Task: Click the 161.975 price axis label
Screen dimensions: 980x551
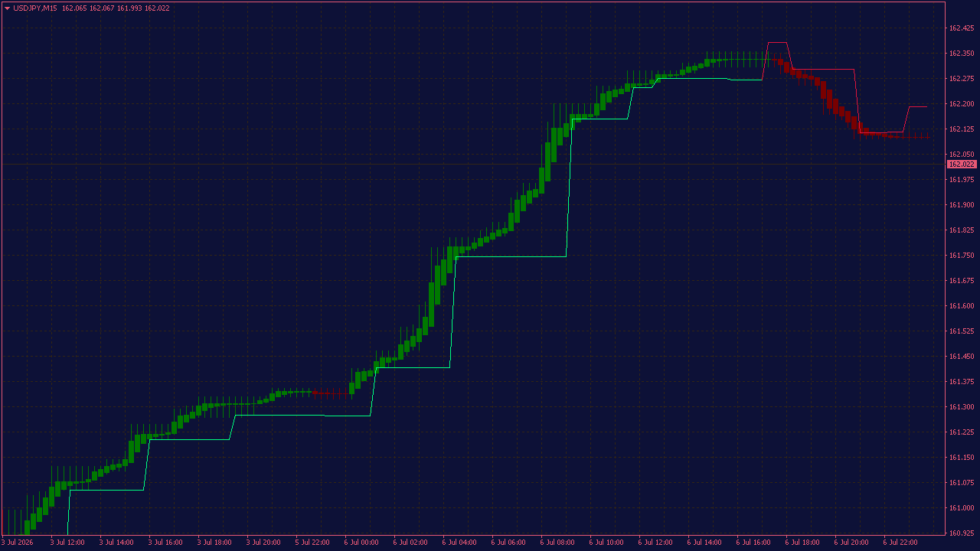Action: (962, 180)
